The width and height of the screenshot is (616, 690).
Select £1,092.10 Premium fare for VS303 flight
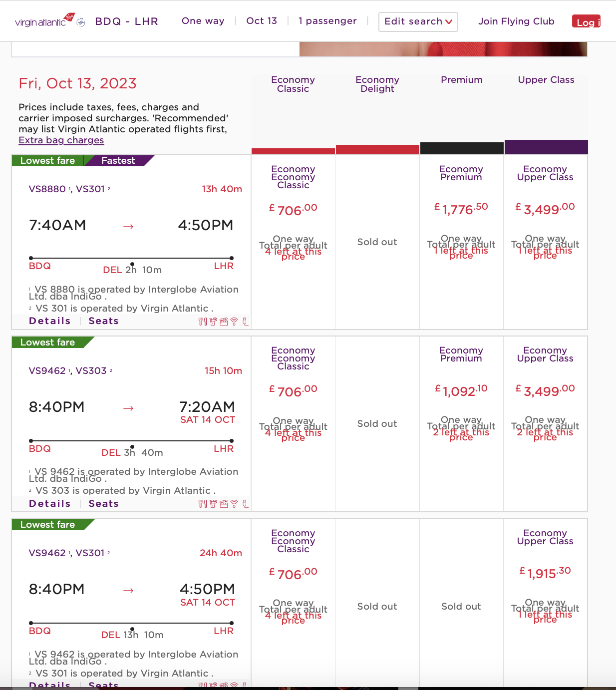[x=461, y=391]
